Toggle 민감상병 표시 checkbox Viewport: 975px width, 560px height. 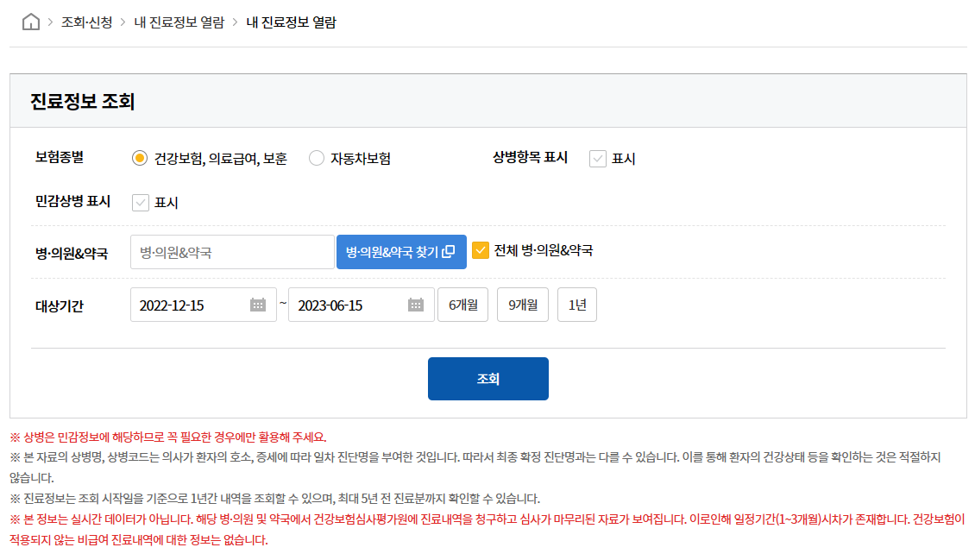pyautogui.click(x=141, y=203)
